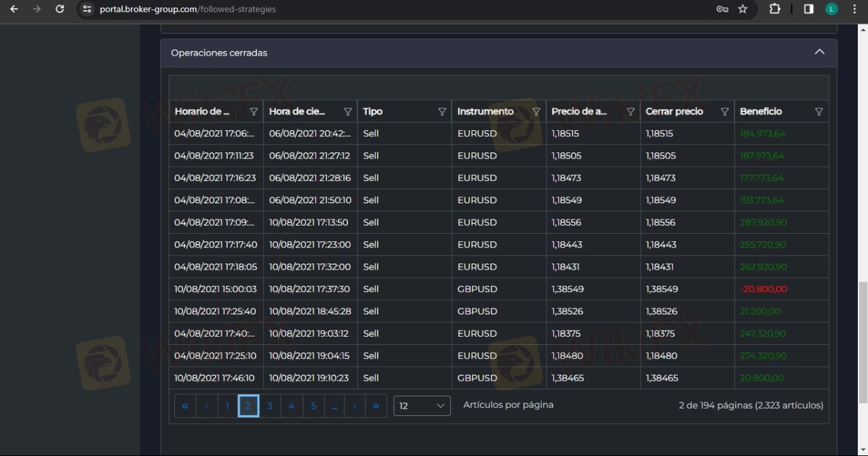
Task: Collapse the Operaciones cerradas panel
Action: point(819,52)
